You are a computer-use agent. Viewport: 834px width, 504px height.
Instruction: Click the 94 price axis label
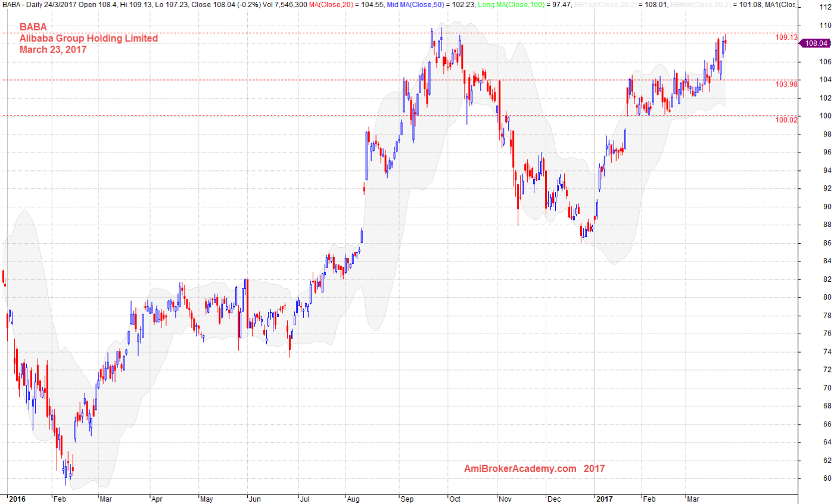pos(827,171)
